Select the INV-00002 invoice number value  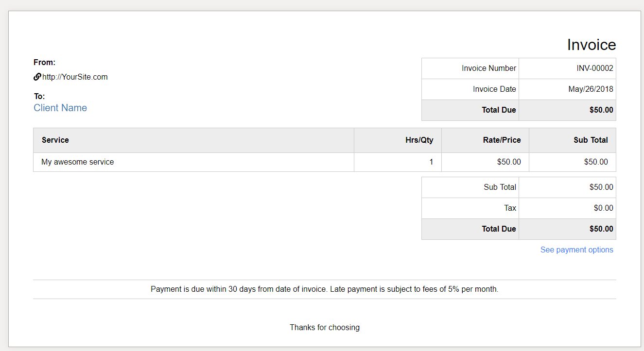coord(594,68)
